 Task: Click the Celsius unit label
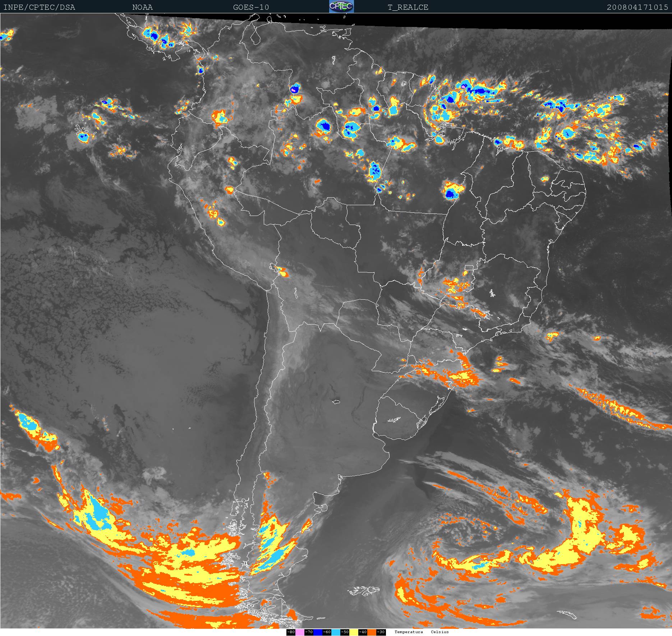(440, 632)
